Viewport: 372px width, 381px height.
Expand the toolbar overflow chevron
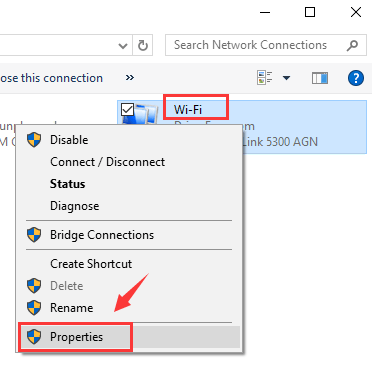coord(130,78)
